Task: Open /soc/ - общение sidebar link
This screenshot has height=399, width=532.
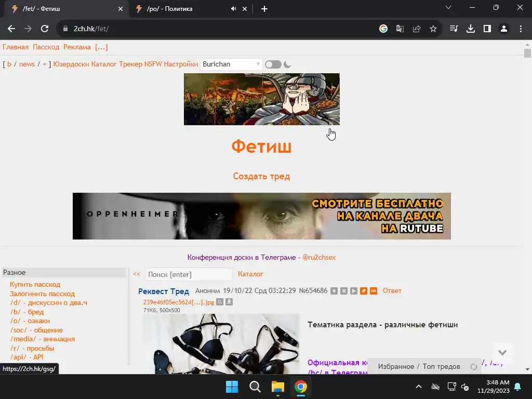Action: coord(36,330)
